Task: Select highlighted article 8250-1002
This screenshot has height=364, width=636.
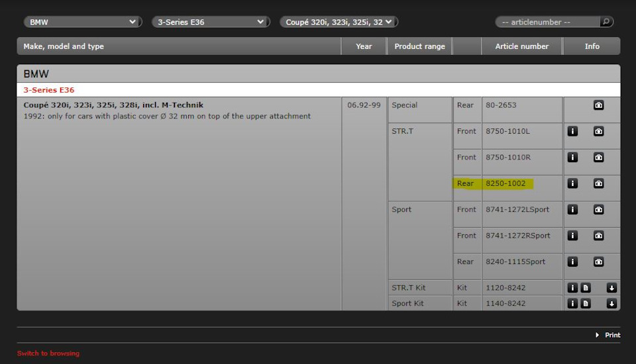Action: pyautogui.click(x=505, y=183)
